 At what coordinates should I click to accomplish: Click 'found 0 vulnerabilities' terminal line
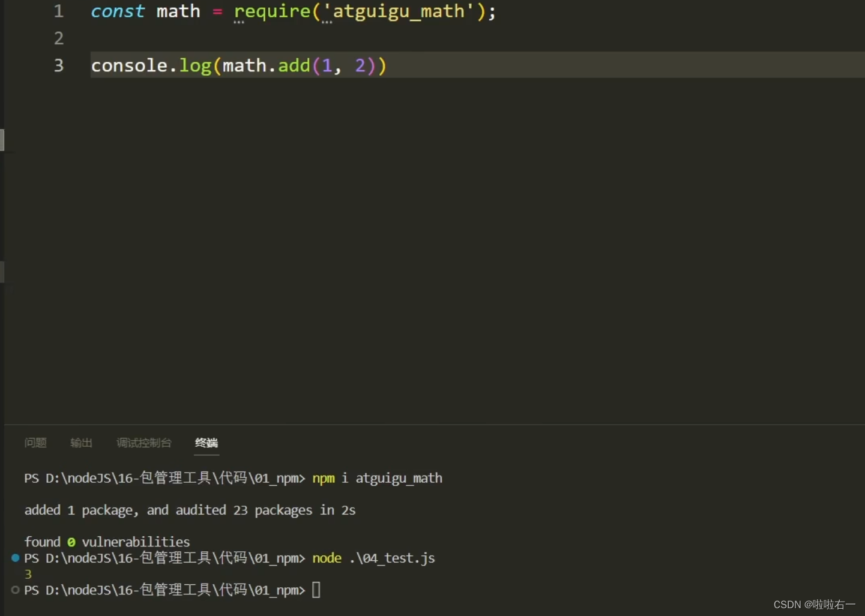tap(107, 542)
